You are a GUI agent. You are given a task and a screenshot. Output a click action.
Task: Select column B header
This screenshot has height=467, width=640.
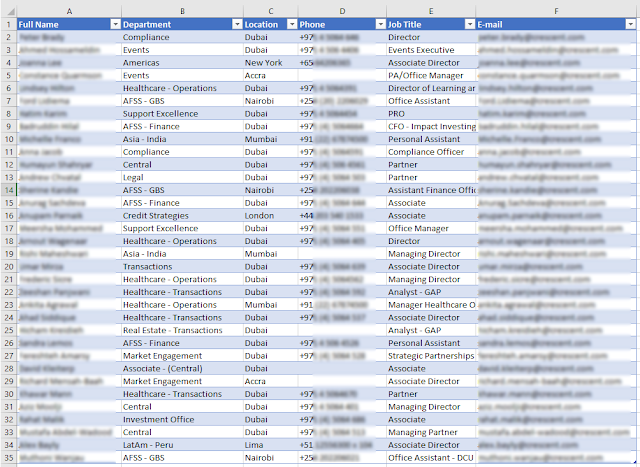click(182, 11)
